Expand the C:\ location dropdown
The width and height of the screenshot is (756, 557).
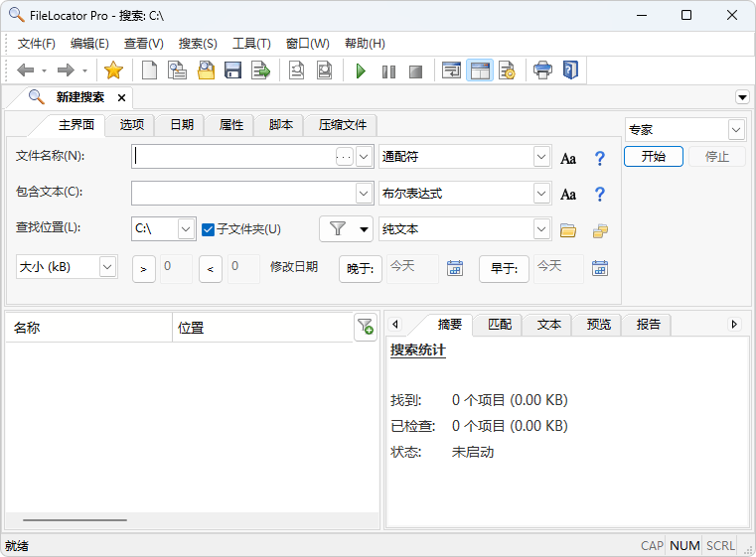click(x=186, y=229)
